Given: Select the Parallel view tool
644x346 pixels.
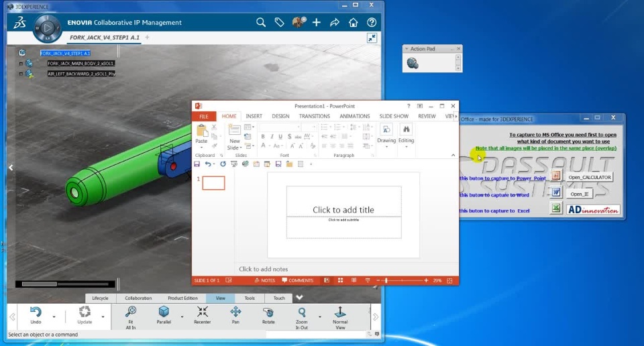Looking at the screenshot, I should pyautogui.click(x=164, y=315).
